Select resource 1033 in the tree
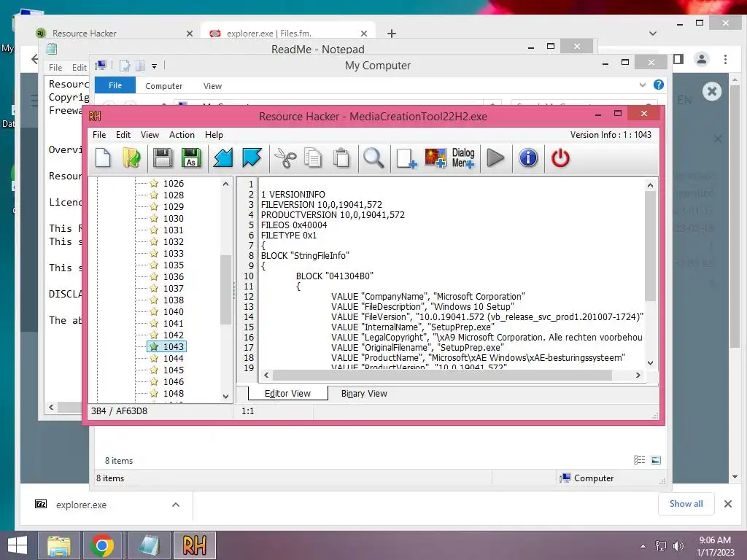 click(x=174, y=253)
